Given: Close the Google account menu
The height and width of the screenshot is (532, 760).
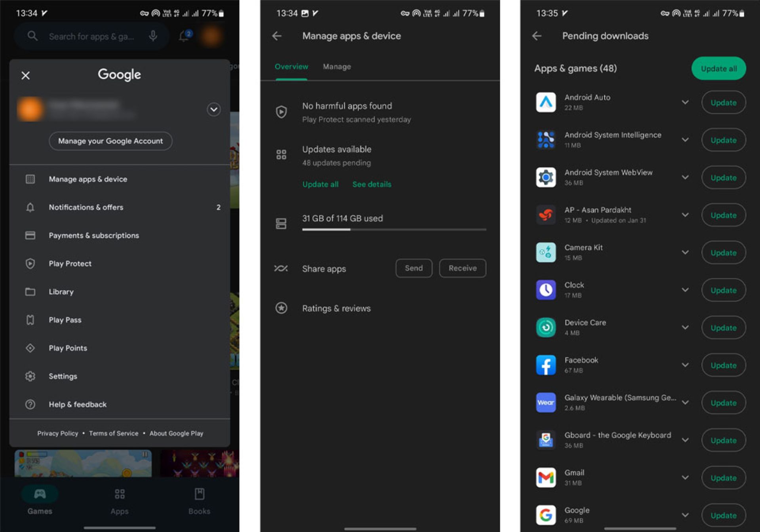Looking at the screenshot, I should (x=26, y=75).
